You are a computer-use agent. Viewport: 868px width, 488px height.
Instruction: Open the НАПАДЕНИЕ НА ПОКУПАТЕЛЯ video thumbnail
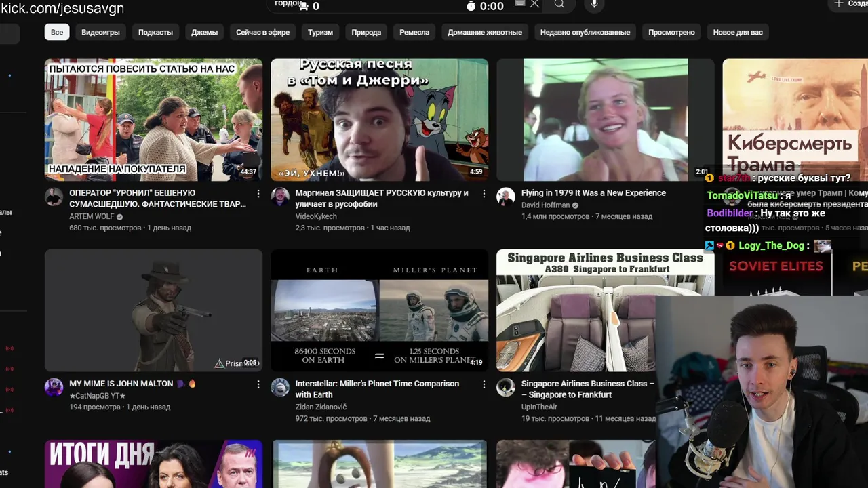(x=153, y=120)
